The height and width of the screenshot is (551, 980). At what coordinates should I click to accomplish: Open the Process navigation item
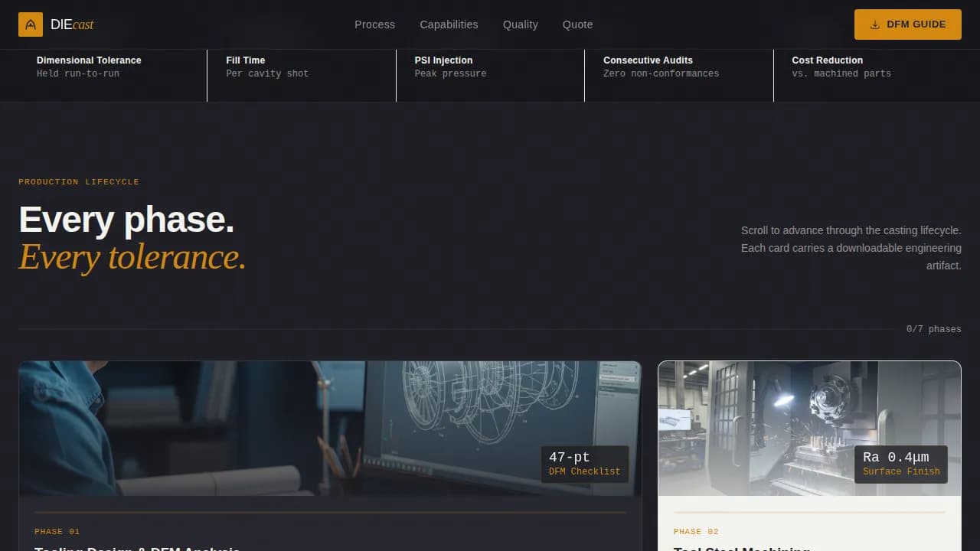[x=374, y=24]
